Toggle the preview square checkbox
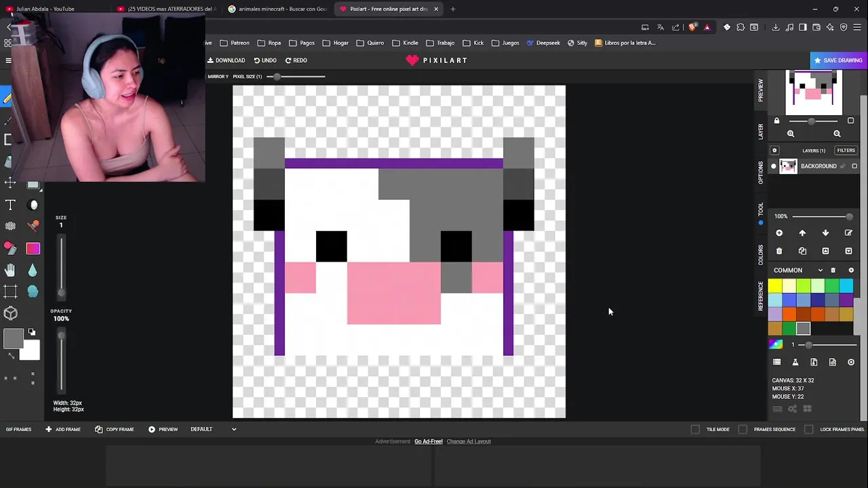Image resolution: width=868 pixels, height=488 pixels. (x=850, y=121)
